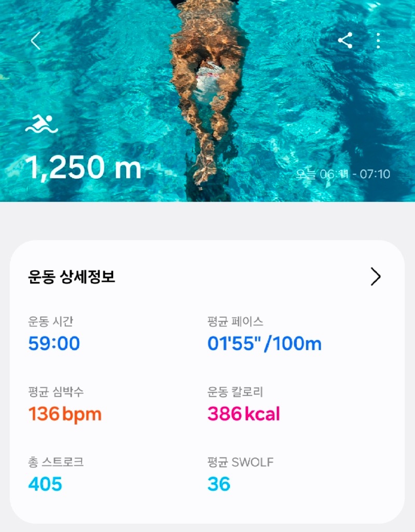415x532 pixels.
Task: Tap the 1,250 m distance total
Action: (84, 167)
